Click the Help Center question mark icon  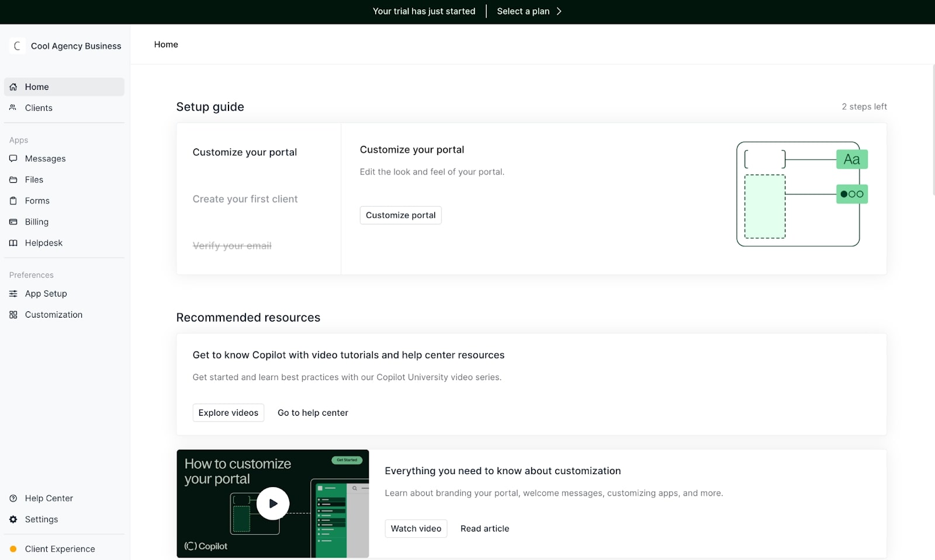[x=13, y=499]
